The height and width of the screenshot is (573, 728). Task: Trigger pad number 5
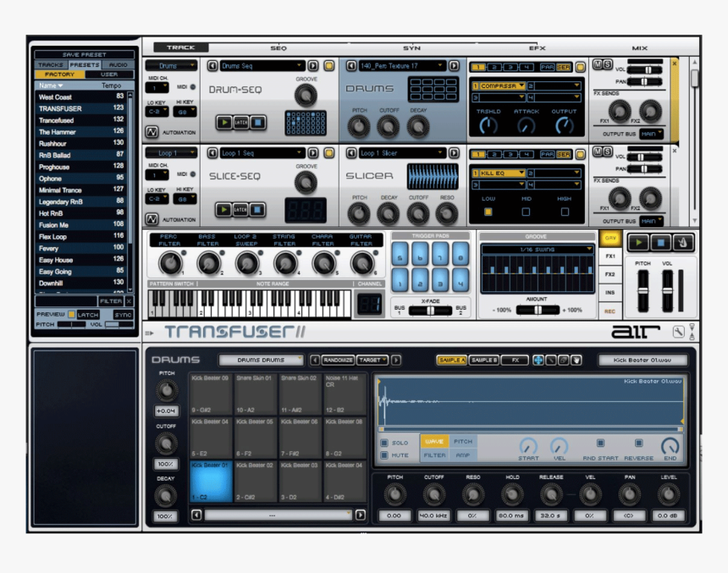(x=400, y=254)
